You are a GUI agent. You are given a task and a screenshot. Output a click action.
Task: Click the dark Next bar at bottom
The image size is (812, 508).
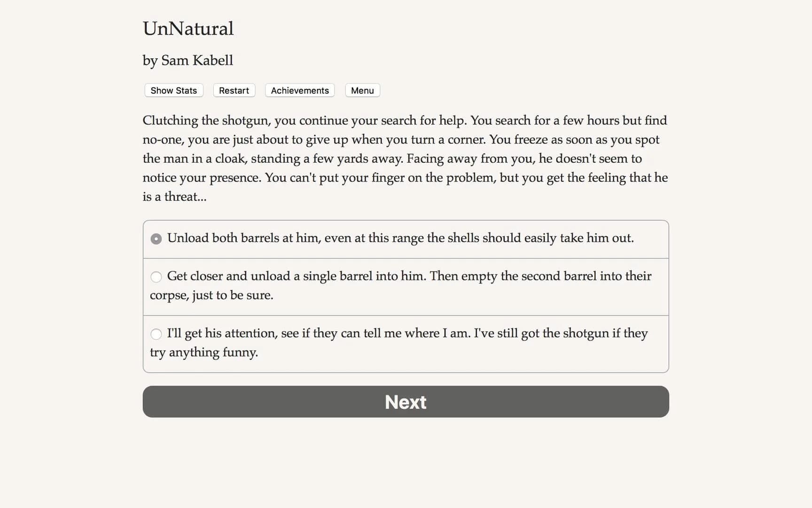pos(405,402)
